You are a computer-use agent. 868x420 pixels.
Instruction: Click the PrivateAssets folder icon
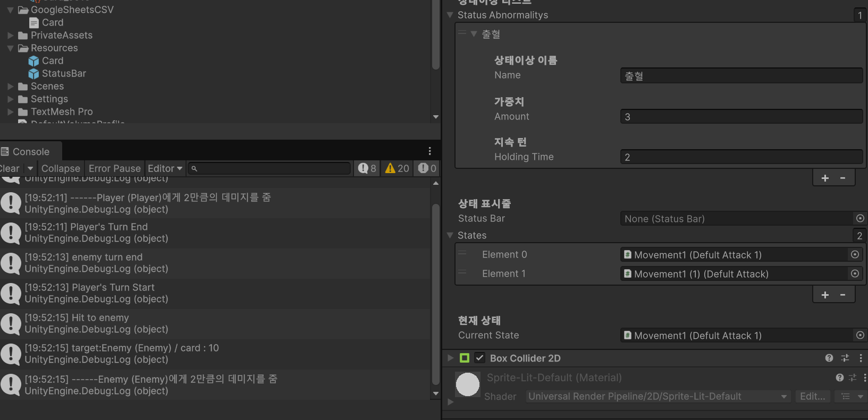(x=23, y=36)
